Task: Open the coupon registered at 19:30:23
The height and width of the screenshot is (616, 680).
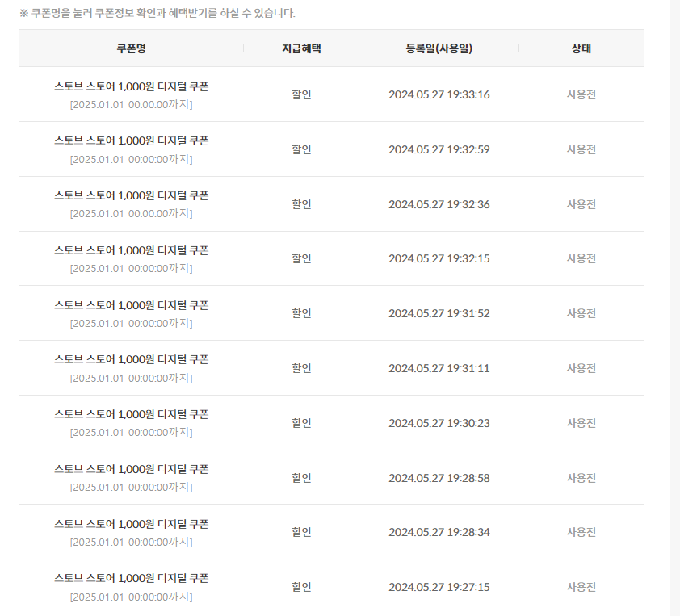Action: coord(131,415)
